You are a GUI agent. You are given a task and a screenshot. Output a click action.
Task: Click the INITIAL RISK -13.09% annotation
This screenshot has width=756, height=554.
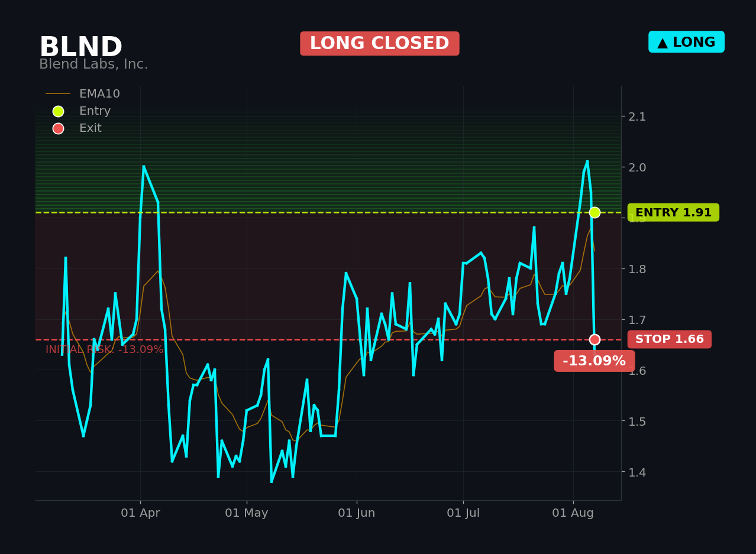point(105,349)
